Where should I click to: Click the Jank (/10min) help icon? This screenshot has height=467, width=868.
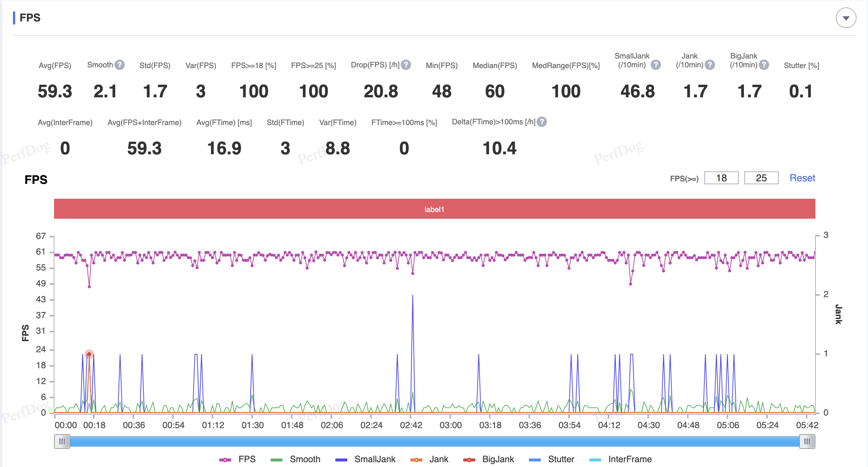click(710, 65)
